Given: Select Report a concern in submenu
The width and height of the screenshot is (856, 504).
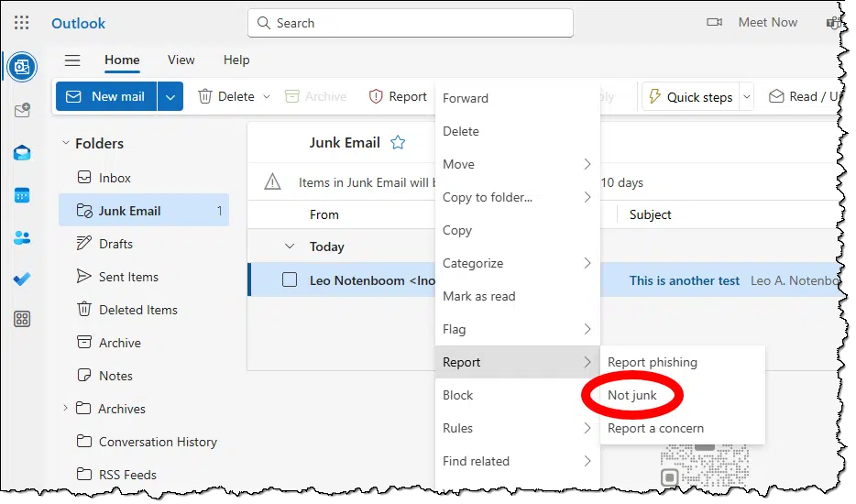Looking at the screenshot, I should coord(683,428).
